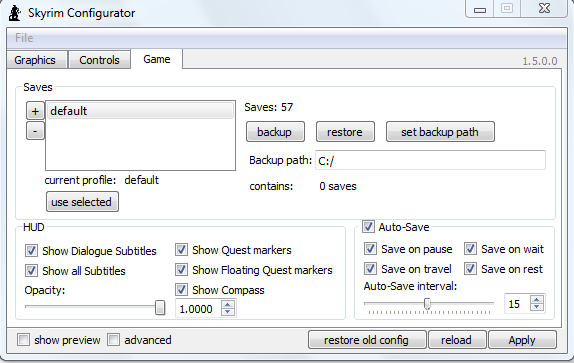Screen dimensions: 574x363
Task: Add a new save profile with plus button
Action: [x=35, y=111]
